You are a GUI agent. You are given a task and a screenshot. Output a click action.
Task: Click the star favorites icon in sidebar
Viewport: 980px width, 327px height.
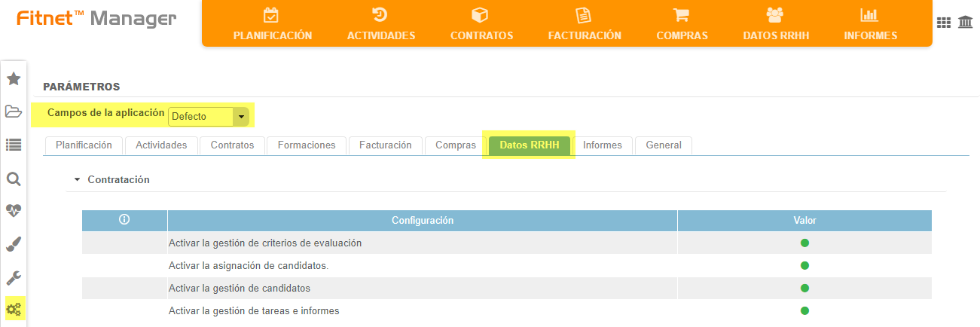pyautogui.click(x=14, y=79)
